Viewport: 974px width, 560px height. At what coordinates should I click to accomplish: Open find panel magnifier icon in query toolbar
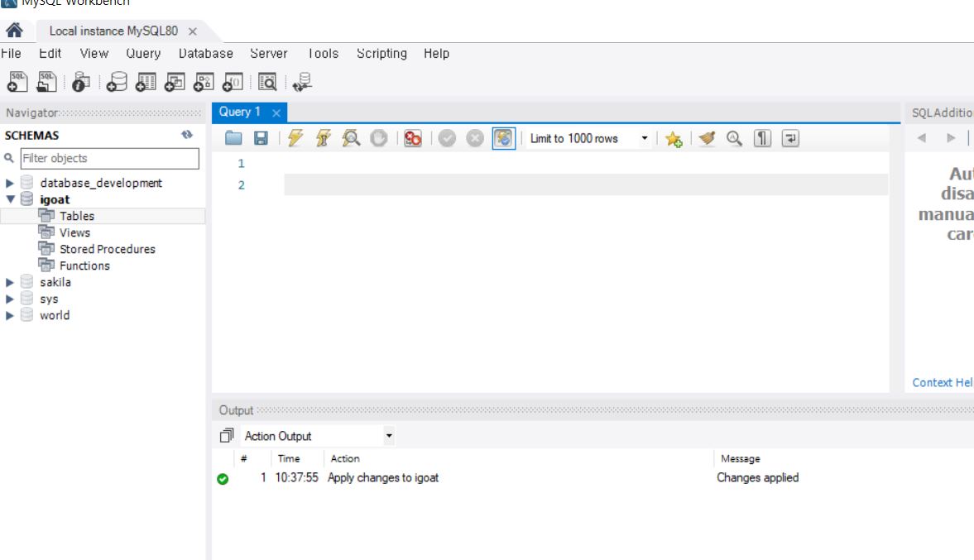point(734,138)
